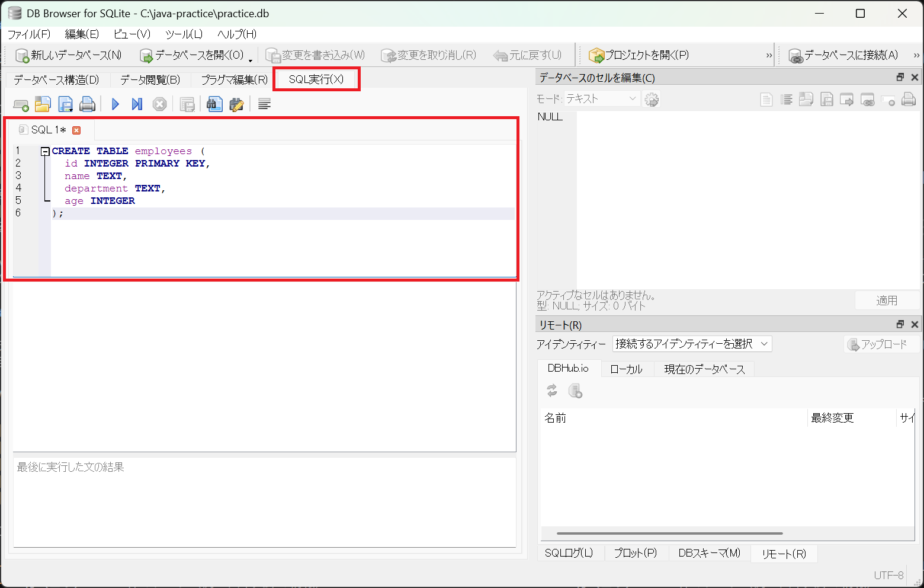Select the DBHub.io tab
The height and width of the screenshot is (588, 924).
click(x=568, y=368)
